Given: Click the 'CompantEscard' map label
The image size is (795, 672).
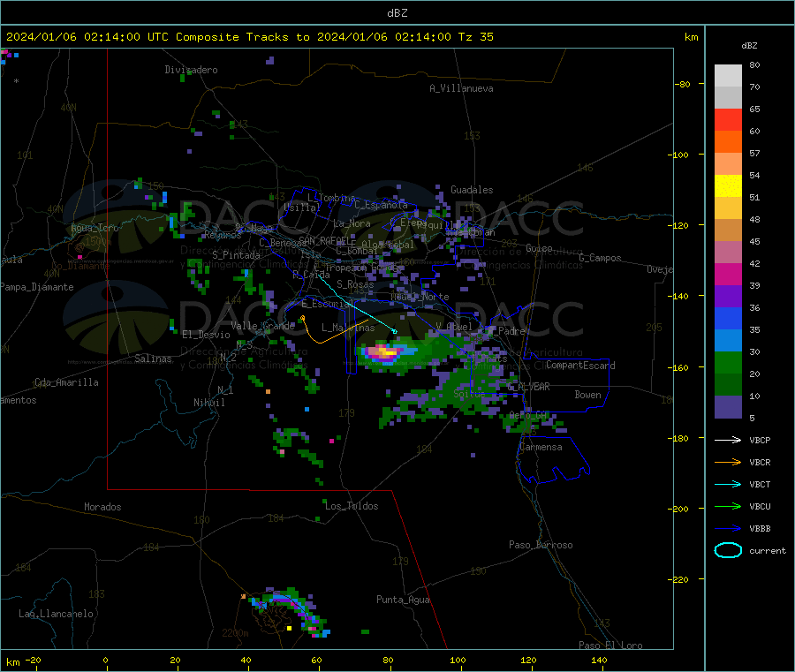Looking at the screenshot, I should (580, 366).
